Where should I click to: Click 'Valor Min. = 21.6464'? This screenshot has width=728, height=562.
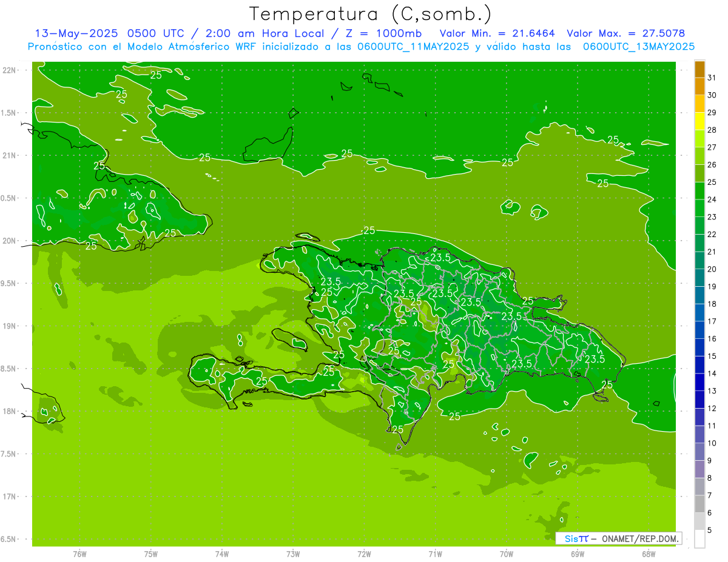click(498, 33)
